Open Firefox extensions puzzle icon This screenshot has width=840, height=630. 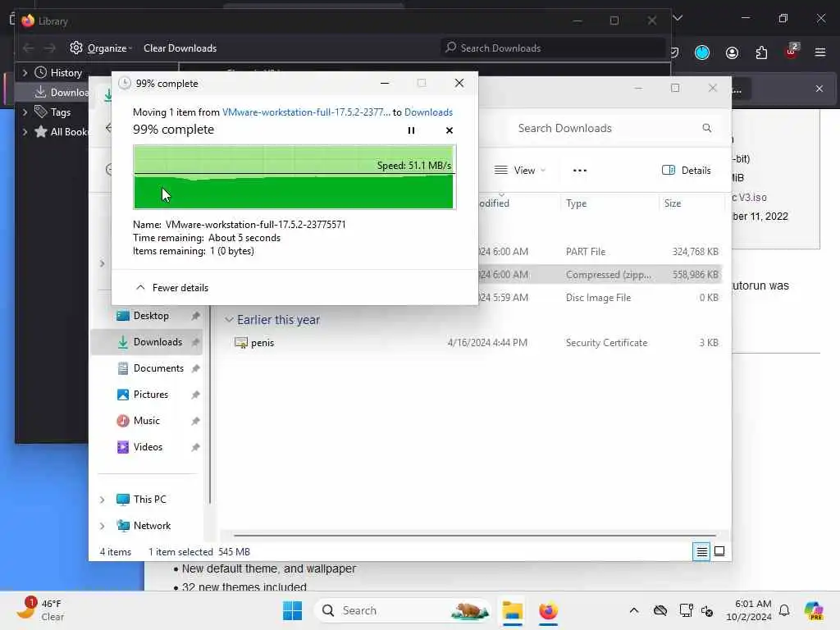pos(761,52)
